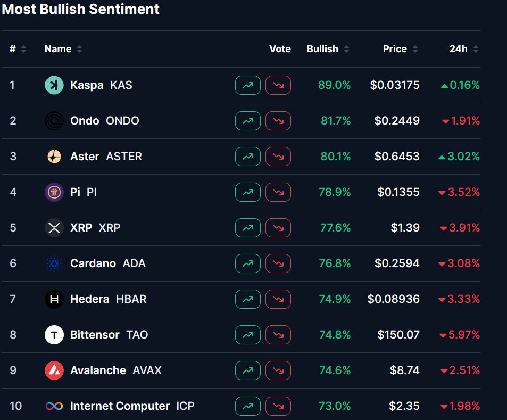Image resolution: width=507 pixels, height=420 pixels.
Task: Click the Pi coin logo icon
Action: pyautogui.click(x=54, y=192)
